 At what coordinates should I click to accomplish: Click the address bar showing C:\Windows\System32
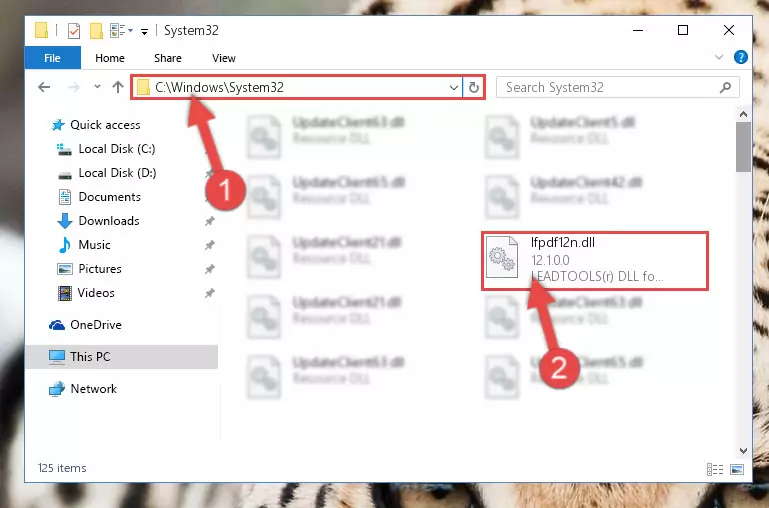click(297, 87)
